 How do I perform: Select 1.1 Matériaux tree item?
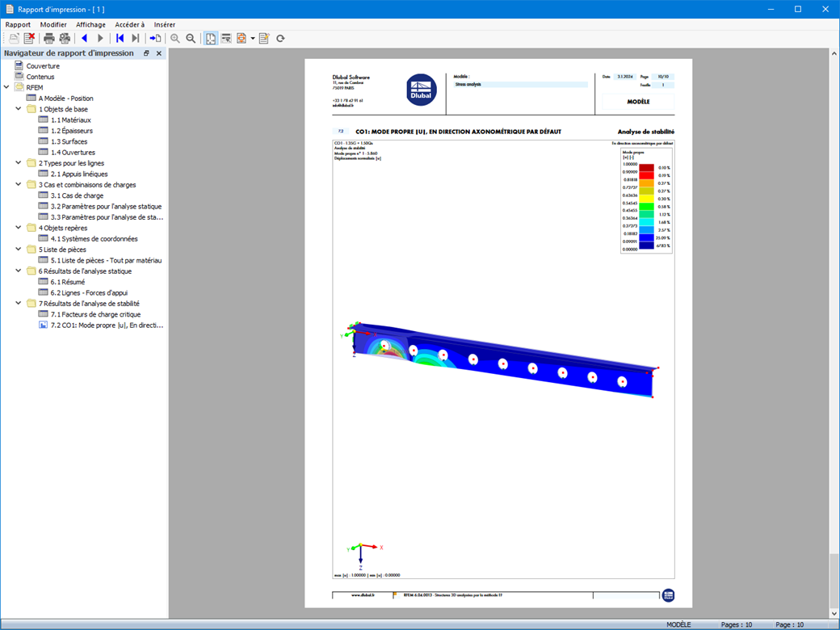pos(71,120)
